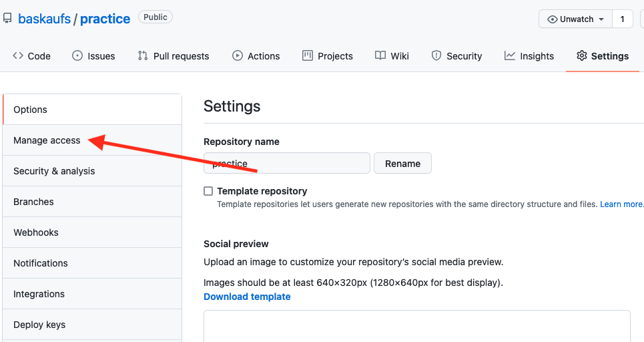This screenshot has width=644, height=342.
Task: Click the Rename button
Action: (x=402, y=164)
